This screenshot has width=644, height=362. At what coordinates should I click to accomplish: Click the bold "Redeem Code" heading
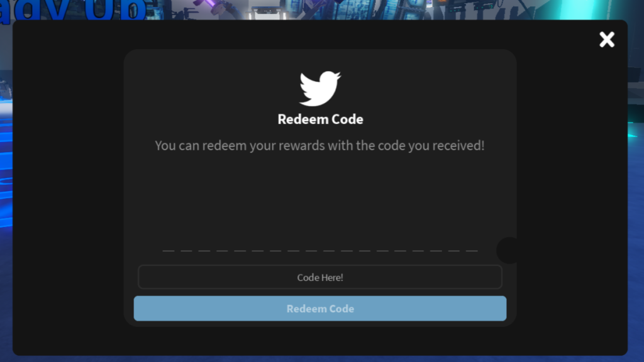320,119
